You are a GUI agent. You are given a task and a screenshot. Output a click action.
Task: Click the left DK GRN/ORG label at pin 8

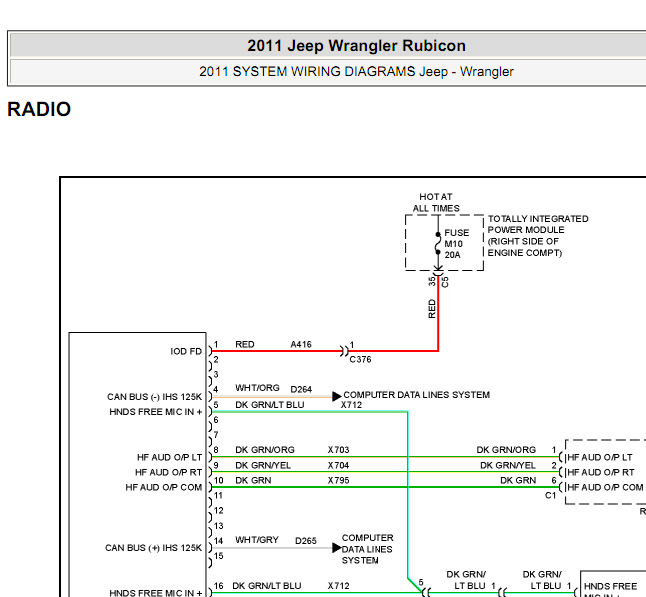(264, 450)
